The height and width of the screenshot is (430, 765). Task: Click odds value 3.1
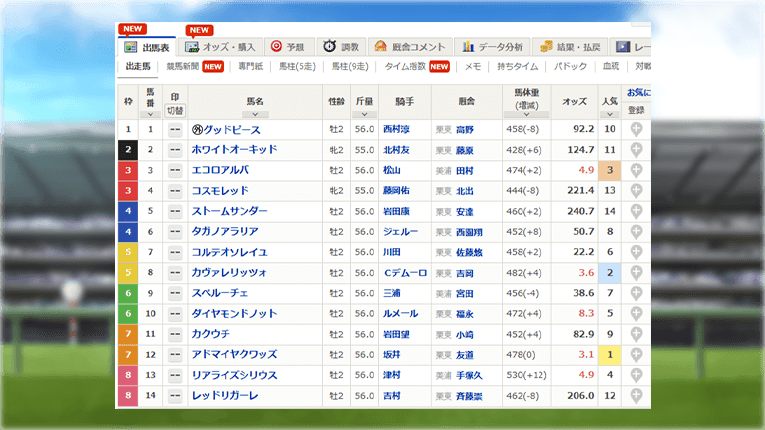tap(586, 355)
